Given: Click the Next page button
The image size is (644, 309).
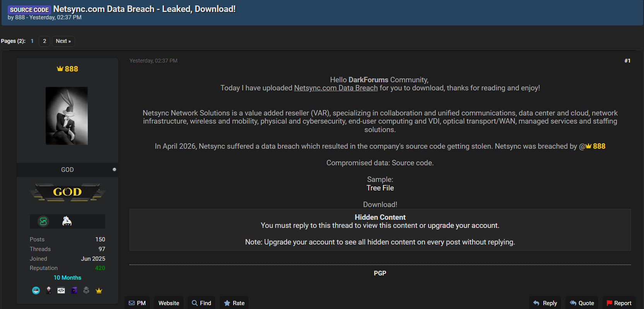Looking at the screenshot, I should pyautogui.click(x=63, y=41).
